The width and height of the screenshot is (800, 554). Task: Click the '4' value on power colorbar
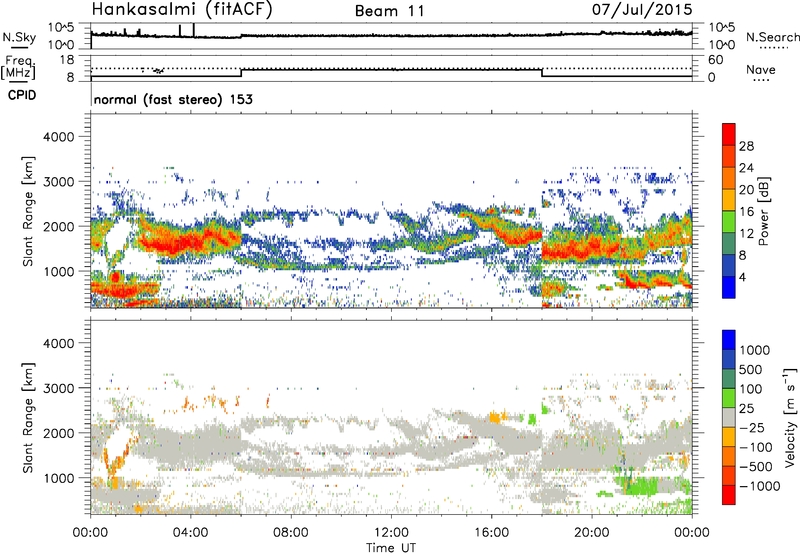click(x=743, y=278)
